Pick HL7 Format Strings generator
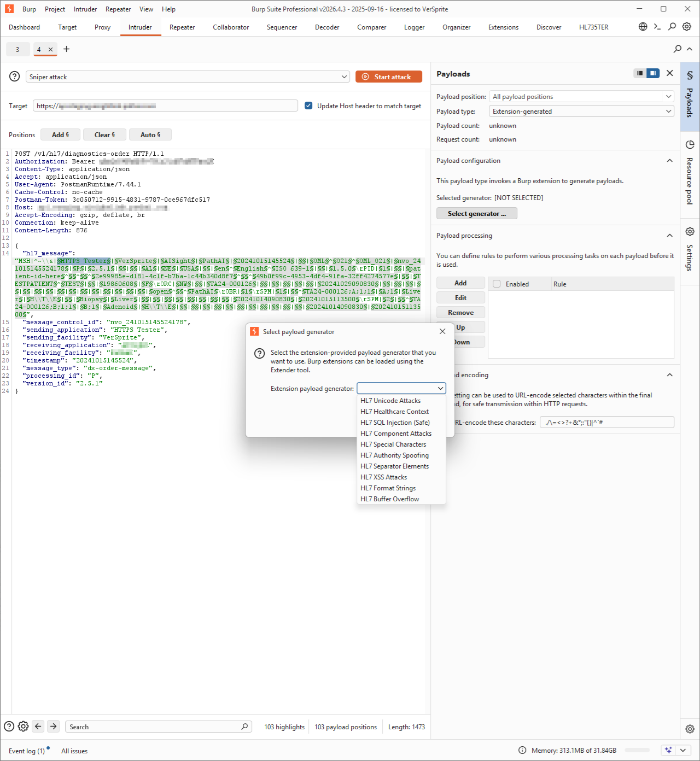The width and height of the screenshot is (700, 761). click(401, 488)
